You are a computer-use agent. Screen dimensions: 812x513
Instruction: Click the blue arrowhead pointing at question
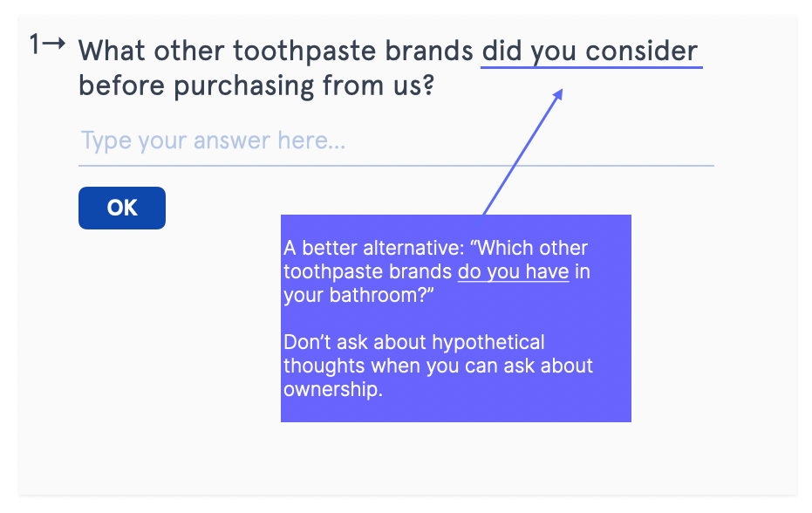click(x=557, y=95)
